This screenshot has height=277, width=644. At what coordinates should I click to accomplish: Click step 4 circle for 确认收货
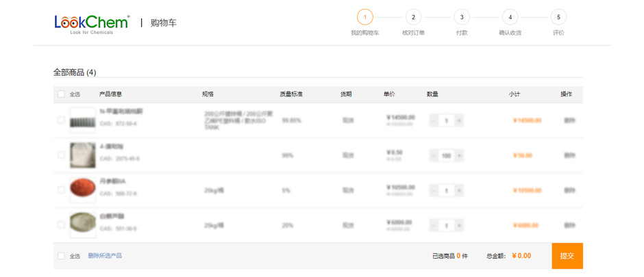(x=510, y=17)
